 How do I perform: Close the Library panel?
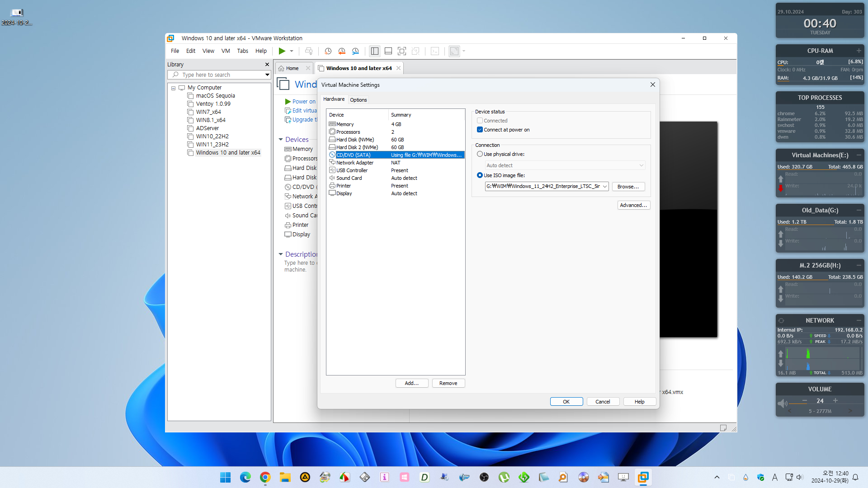(267, 65)
